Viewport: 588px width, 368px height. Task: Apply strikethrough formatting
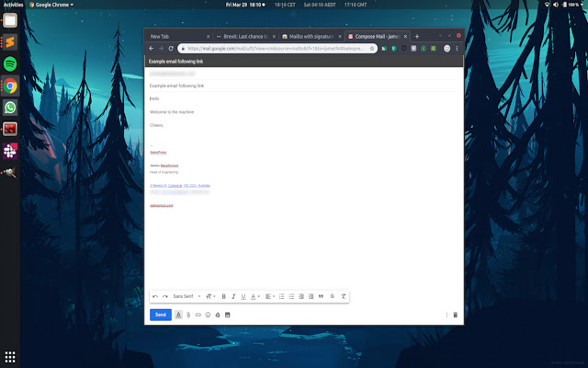(333, 296)
